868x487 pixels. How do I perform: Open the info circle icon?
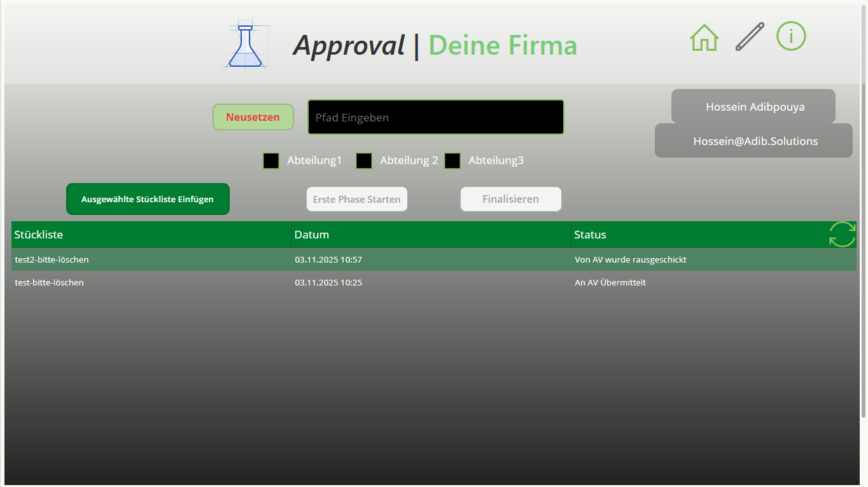(x=791, y=36)
